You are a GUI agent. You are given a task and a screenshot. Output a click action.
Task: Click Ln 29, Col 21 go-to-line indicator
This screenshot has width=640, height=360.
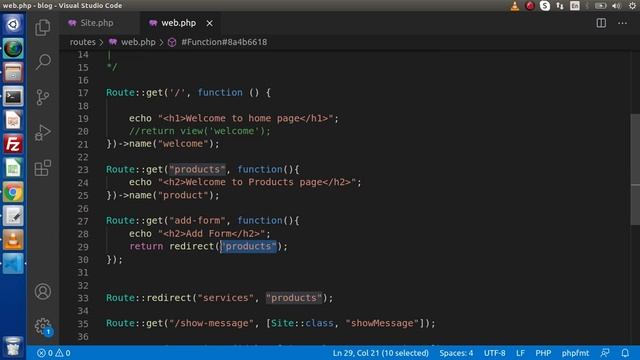pos(380,353)
